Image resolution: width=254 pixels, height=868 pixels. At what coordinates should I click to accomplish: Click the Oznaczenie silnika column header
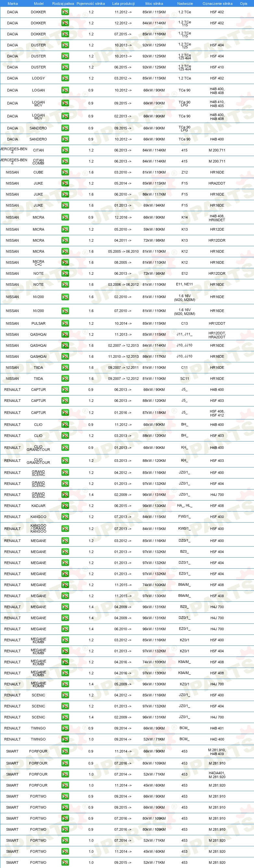point(218,3)
